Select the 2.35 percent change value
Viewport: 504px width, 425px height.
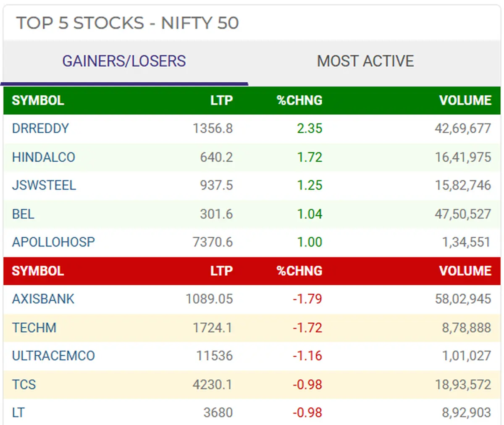(310, 129)
